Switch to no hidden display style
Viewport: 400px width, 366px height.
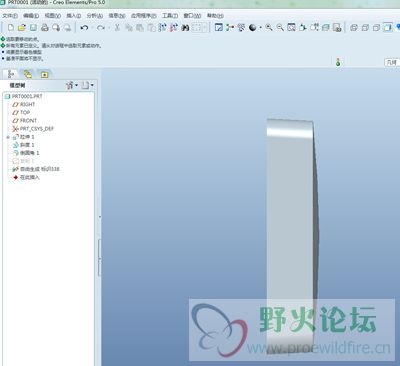click(x=376, y=28)
